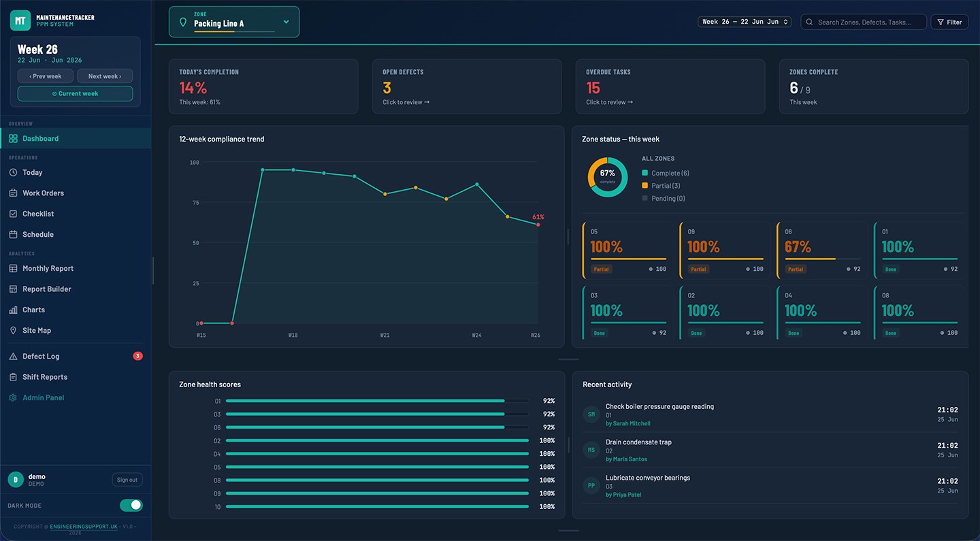Click the Today's Completion 14% card
The image size is (980, 541).
click(263, 86)
